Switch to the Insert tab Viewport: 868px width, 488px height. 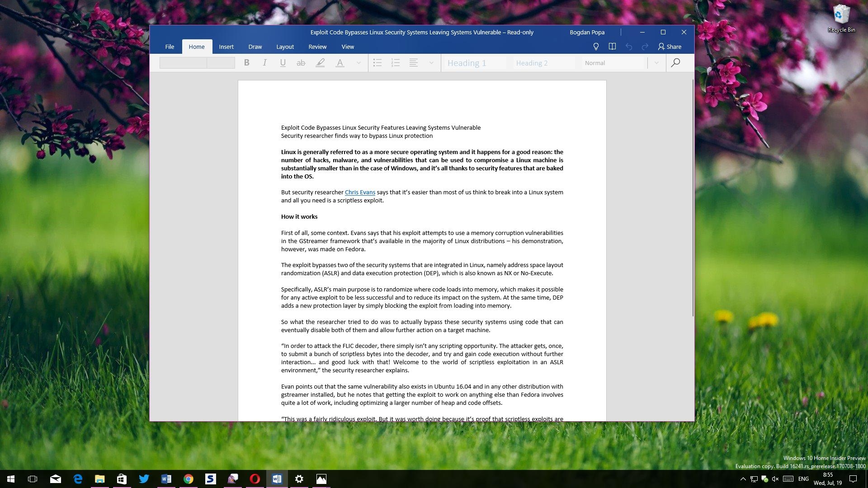pyautogui.click(x=226, y=47)
